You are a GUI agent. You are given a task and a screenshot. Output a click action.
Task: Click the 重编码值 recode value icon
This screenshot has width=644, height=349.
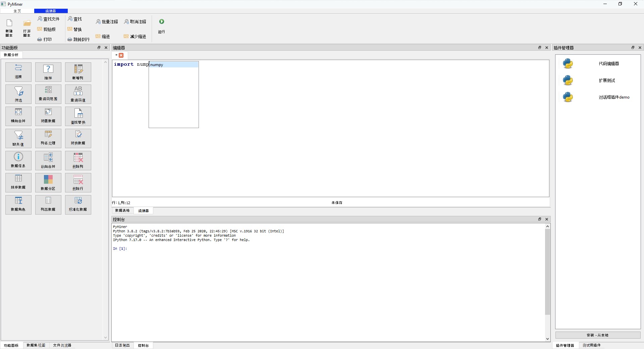coord(78,94)
